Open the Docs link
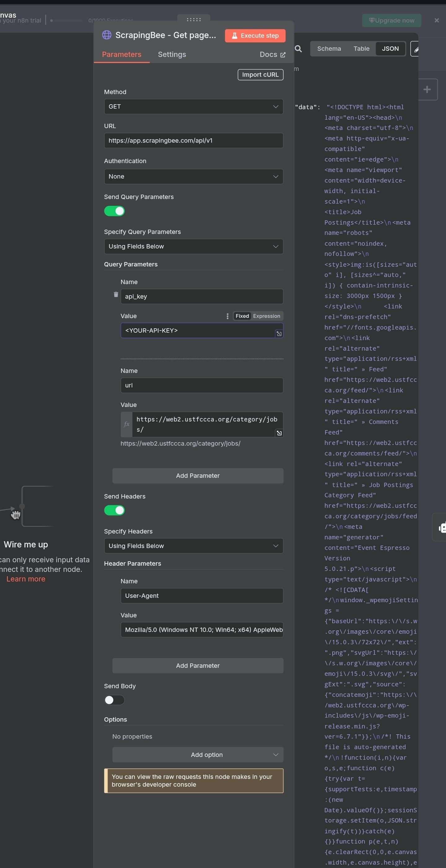 pyautogui.click(x=272, y=54)
